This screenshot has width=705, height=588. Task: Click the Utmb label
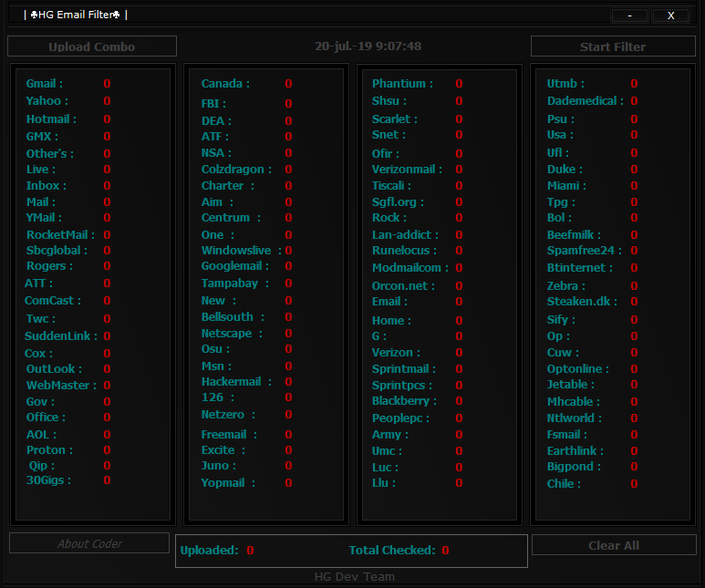click(565, 84)
